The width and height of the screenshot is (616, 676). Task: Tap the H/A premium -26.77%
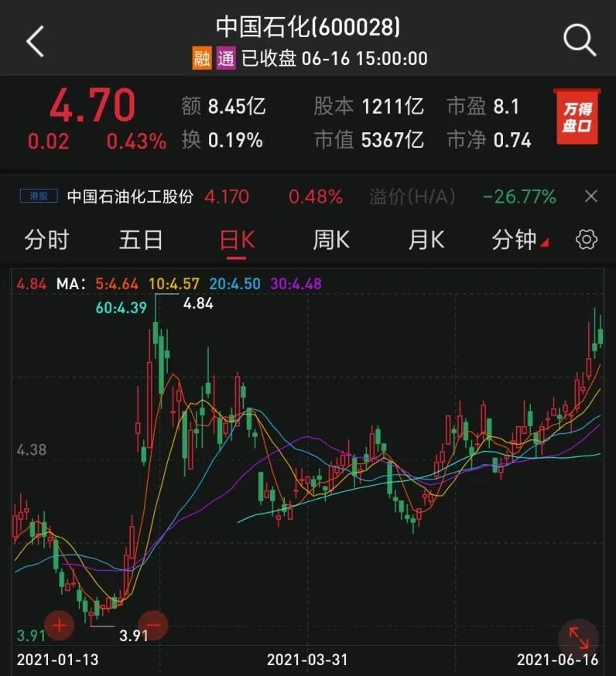tap(519, 196)
